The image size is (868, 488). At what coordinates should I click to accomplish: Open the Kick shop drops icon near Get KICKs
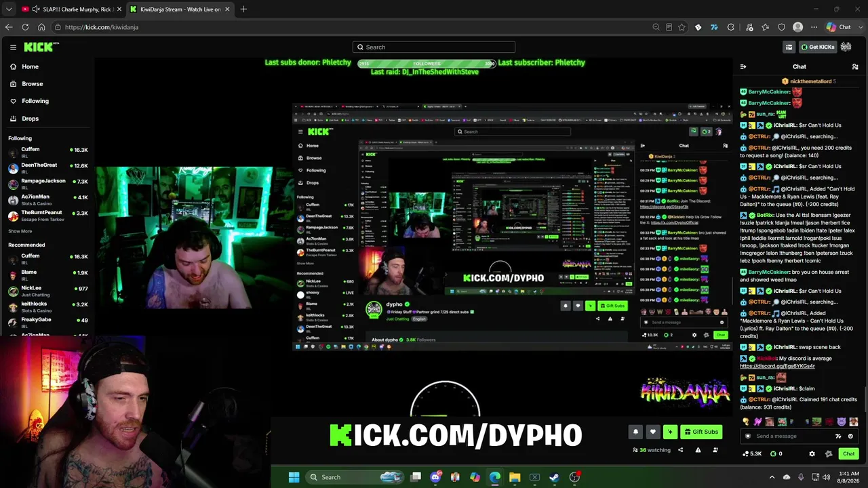(789, 47)
